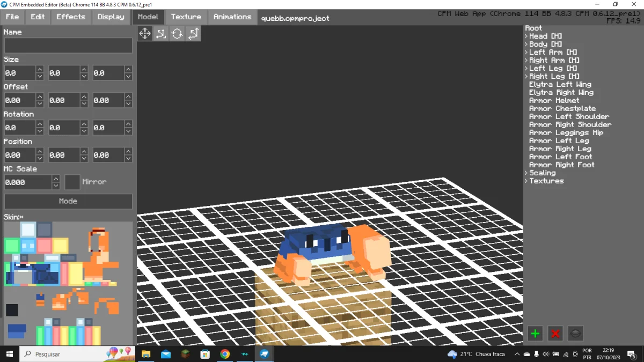Increase the MC Scale stepper
The width and height of the screenshot is (644, 362).
[56, 179]
